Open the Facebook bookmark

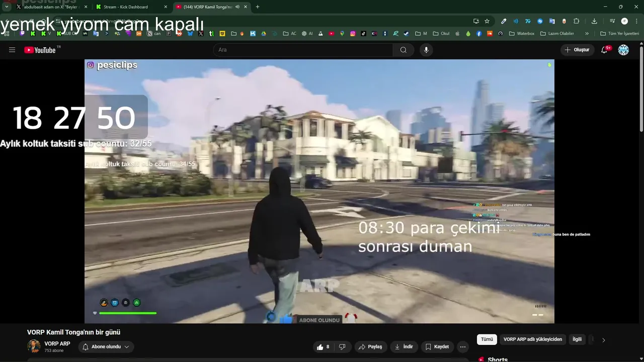coord(479,34)
